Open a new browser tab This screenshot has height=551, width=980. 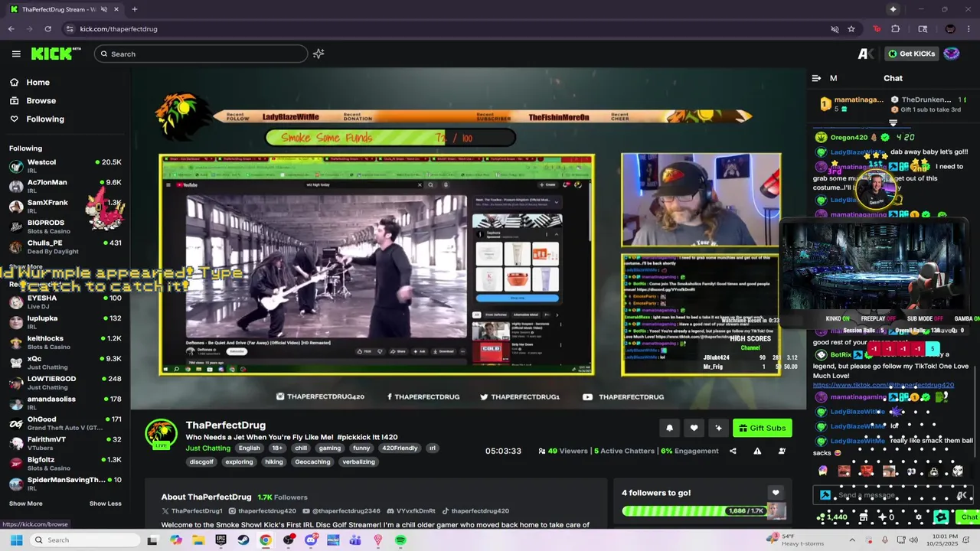(134, 9)
